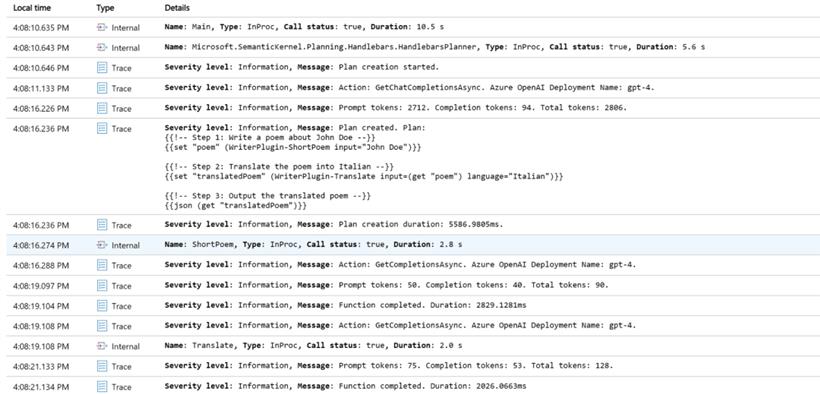Select the timestamp 4:08:21.134 PM
This screenshot has width=820, height=394.
tap(41, 387)
